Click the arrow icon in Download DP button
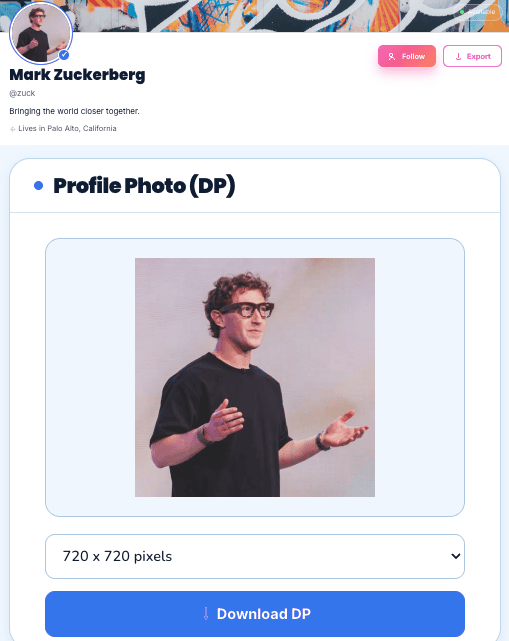This screenshot has width=509, height=641. pyautogui.click(x=206, y=613)
